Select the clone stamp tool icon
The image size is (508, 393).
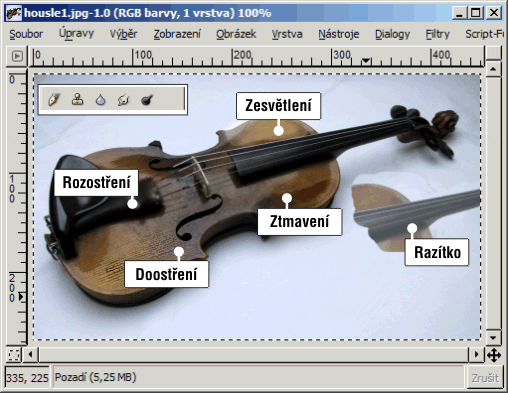pos(77,99)
